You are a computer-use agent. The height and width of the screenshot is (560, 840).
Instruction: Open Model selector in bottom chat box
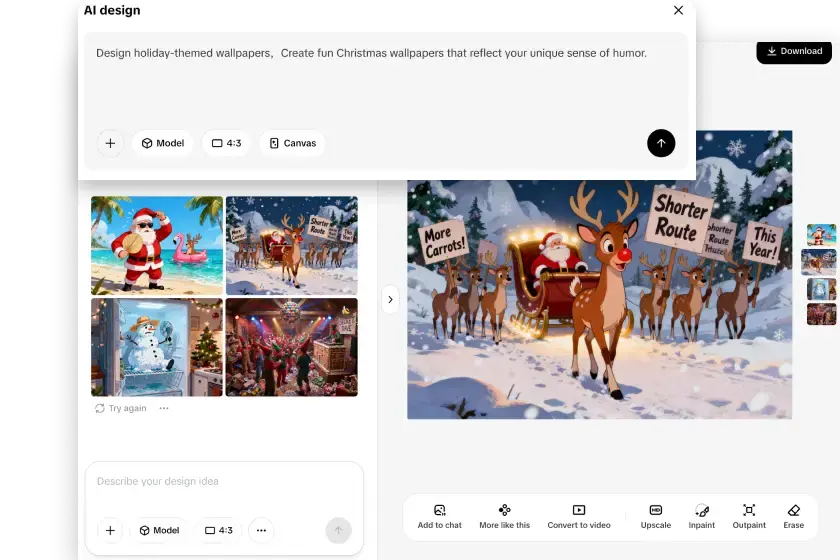click(160, 531)
